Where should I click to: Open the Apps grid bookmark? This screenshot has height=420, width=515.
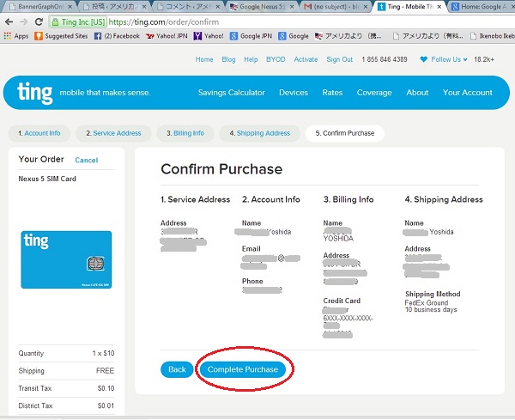click(x=16, y=36)
